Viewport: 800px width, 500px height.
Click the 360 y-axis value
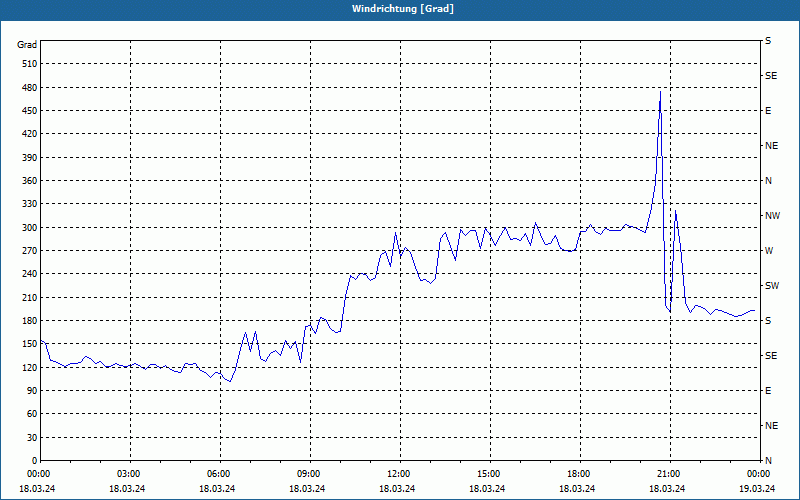tap(30, 181)
